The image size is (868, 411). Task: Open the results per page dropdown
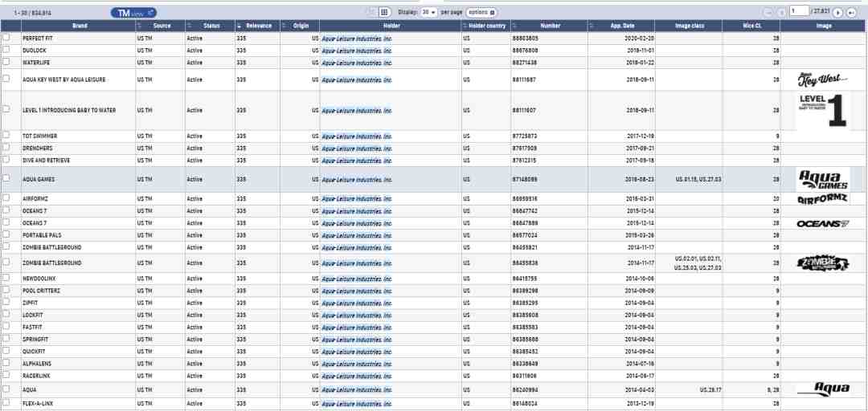(428, 12)
